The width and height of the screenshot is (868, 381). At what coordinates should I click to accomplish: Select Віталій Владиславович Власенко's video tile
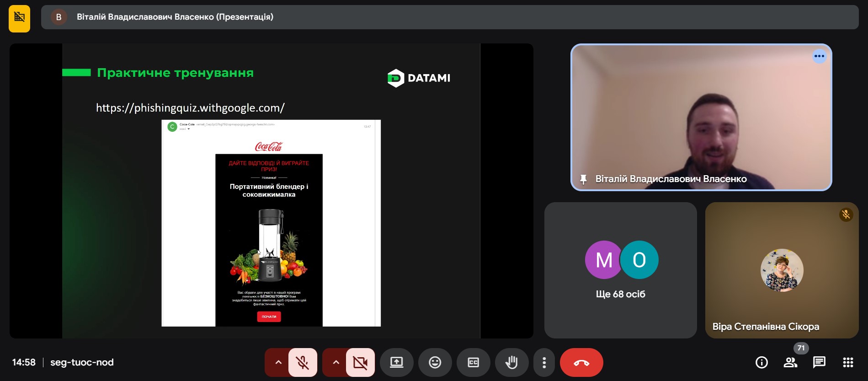701,117
